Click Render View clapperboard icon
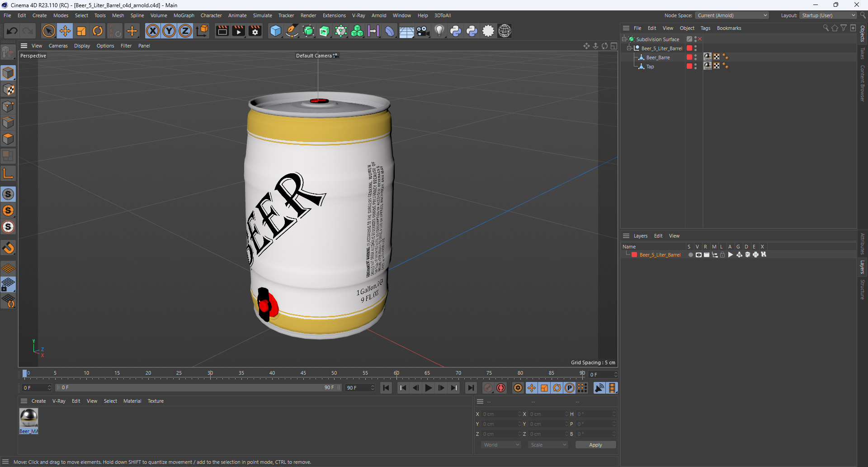Viewport: 868px width, 467px height. click(222, 31)
